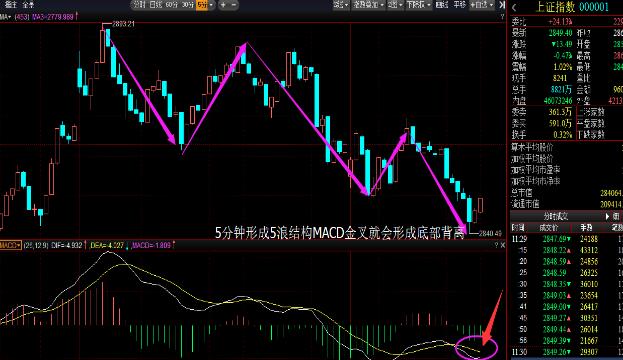The width and height of the screenshot is (623, 360).
Task: Click the latest candlestick near 2840.49
Action: (x=480, y=205)
